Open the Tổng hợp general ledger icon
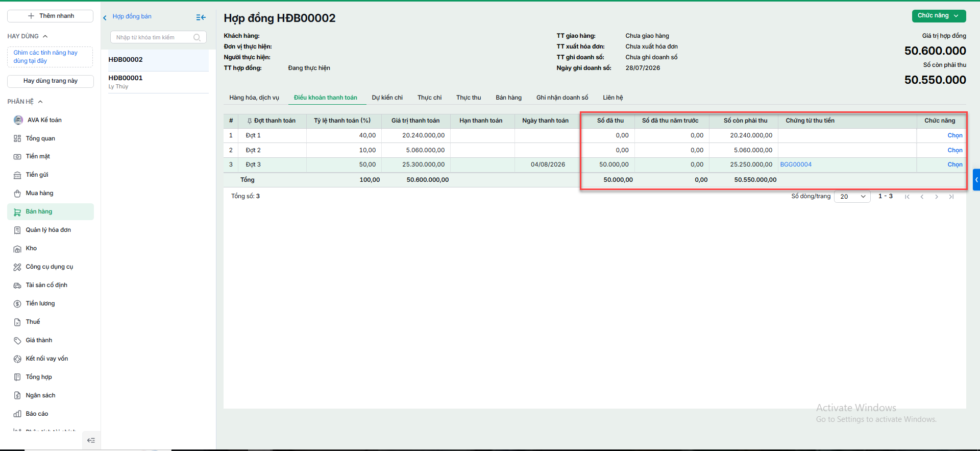The width and height of the screenshot is (980, 451). coord(17,377)
